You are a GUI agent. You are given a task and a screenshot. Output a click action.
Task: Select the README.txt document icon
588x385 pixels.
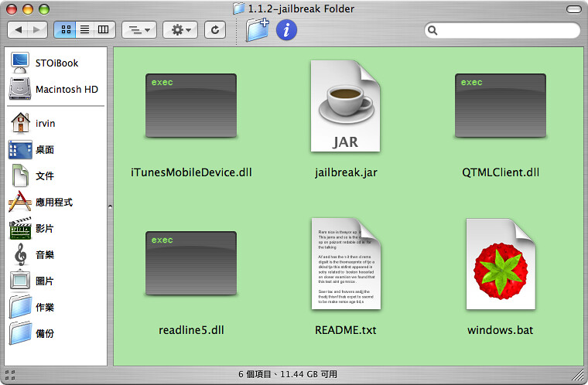(345, 265)
